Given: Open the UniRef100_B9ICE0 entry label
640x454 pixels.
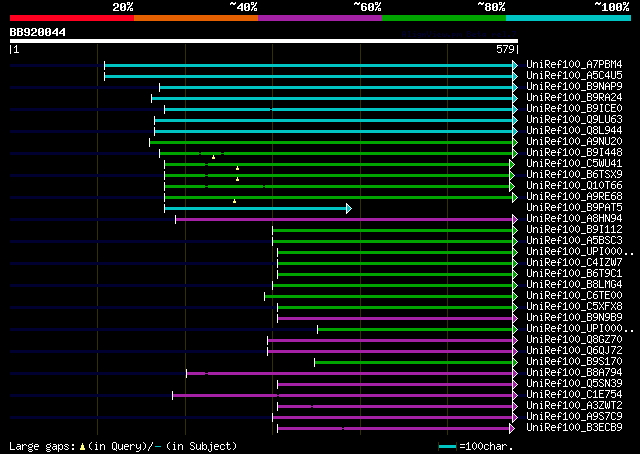Looking at the screenshot, I should point(574,109).
